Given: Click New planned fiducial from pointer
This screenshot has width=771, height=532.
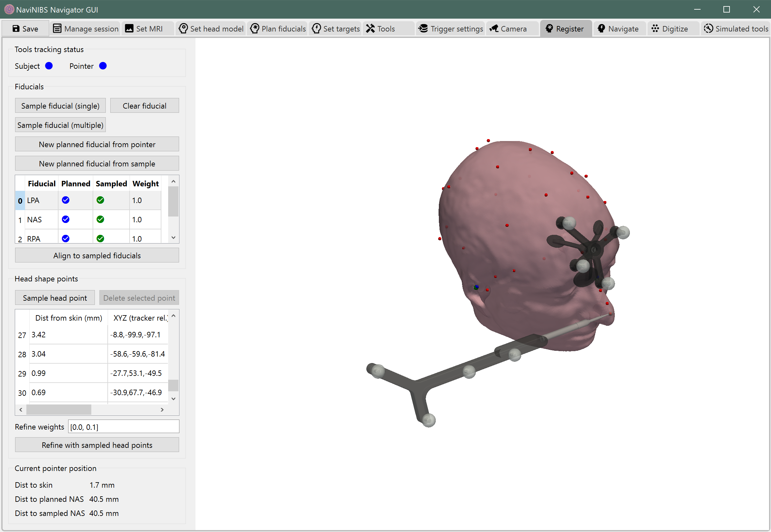Looking at the screenshot, I should [97, 144].
